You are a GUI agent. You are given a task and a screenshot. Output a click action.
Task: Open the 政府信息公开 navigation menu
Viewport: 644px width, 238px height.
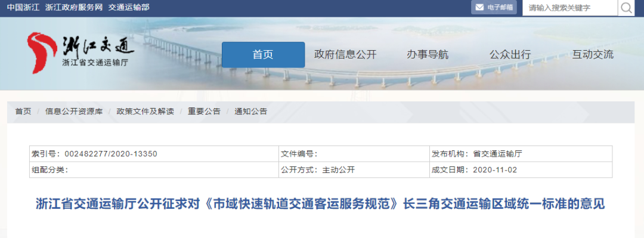pos(345,55)
